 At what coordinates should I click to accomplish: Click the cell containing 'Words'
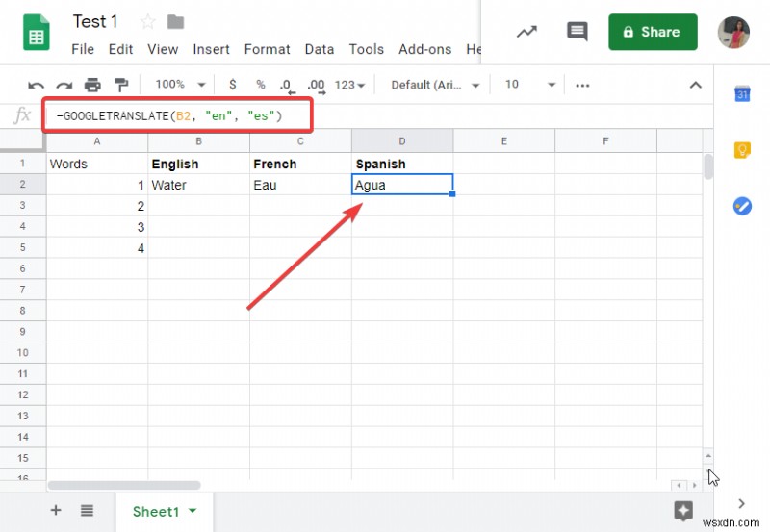[97, 164]
